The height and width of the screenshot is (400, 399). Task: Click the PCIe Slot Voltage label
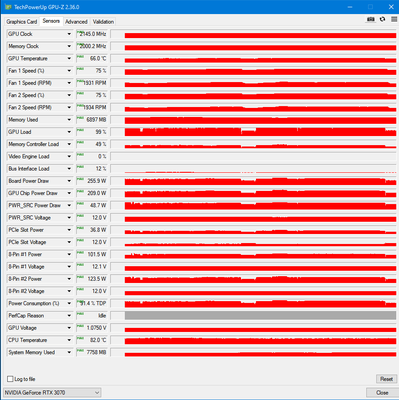coord(27,242)
